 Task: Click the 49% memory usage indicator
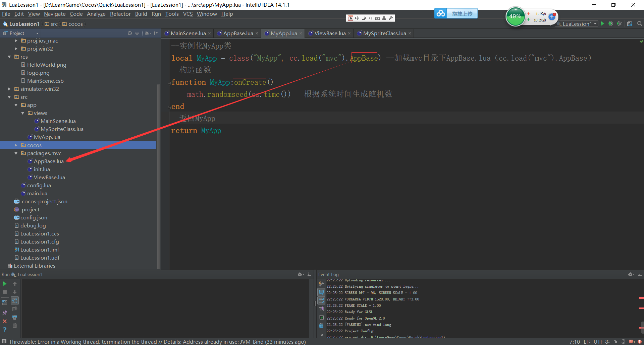click(515, 16)
